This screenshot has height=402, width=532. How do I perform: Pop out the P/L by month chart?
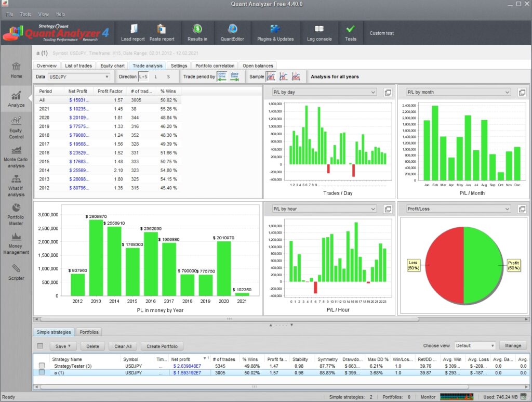coord(522,93)
